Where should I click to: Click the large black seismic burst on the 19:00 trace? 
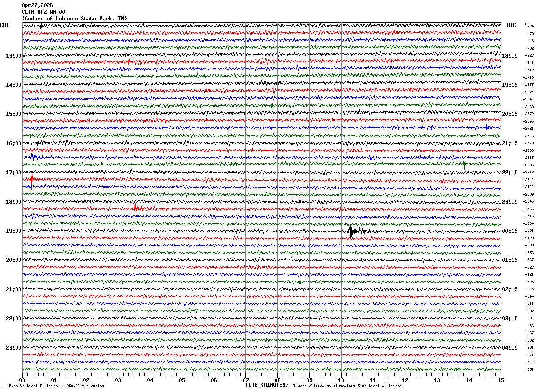tap(357, 231)
